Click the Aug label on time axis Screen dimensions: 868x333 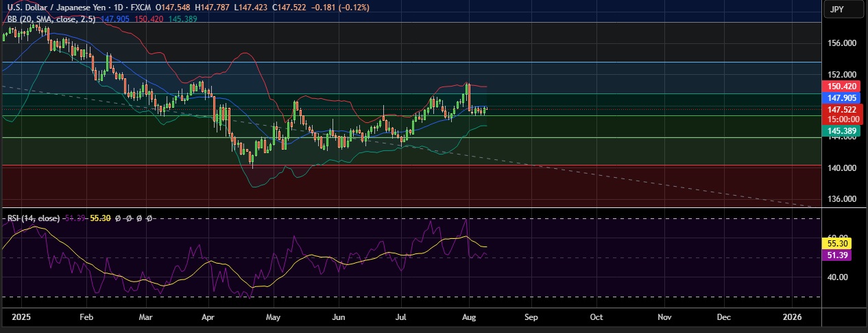click(468, 318)
